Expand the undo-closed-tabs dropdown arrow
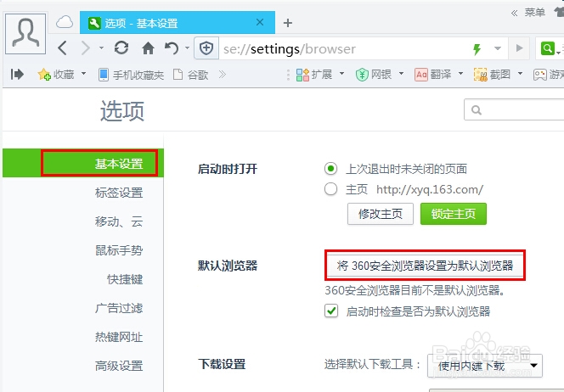The width and height of the screenshot is (564, 392). (x=188, y=48)
